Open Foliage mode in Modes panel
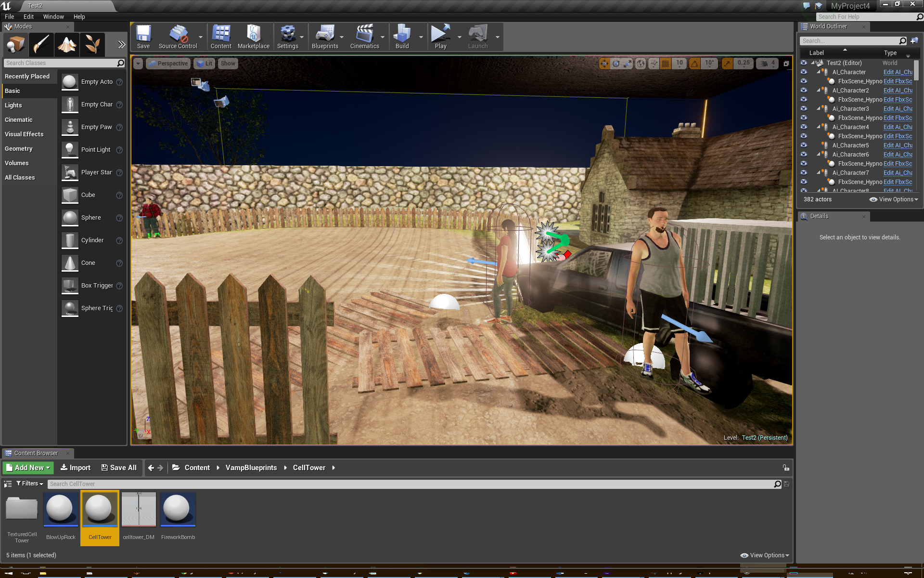Image resolution: width=924 pixels, height=578 pixels. [92, 45]
